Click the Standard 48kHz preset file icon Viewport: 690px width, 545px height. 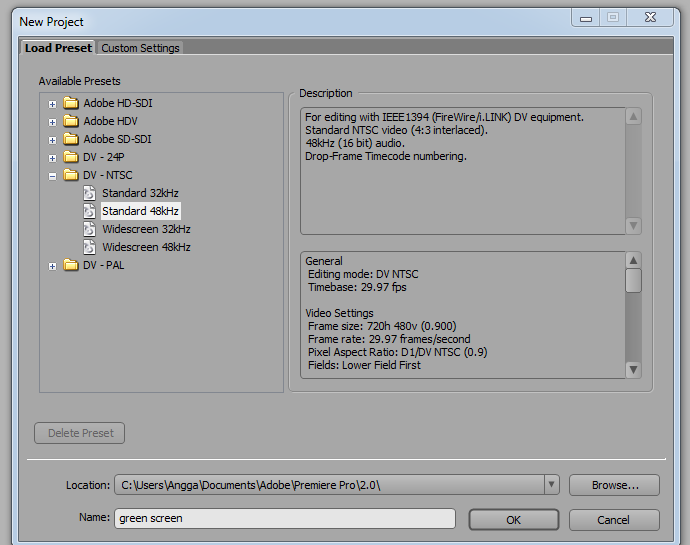tap(89, 211)
